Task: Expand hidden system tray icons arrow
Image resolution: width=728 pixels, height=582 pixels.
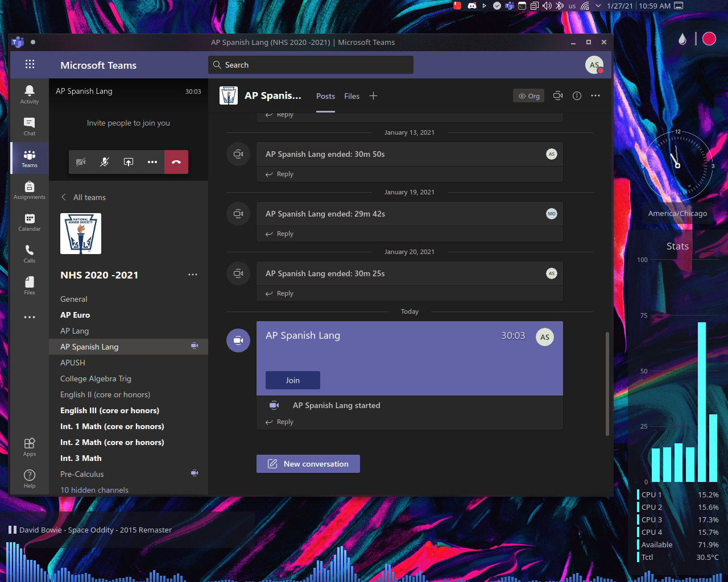Action: 598,6
